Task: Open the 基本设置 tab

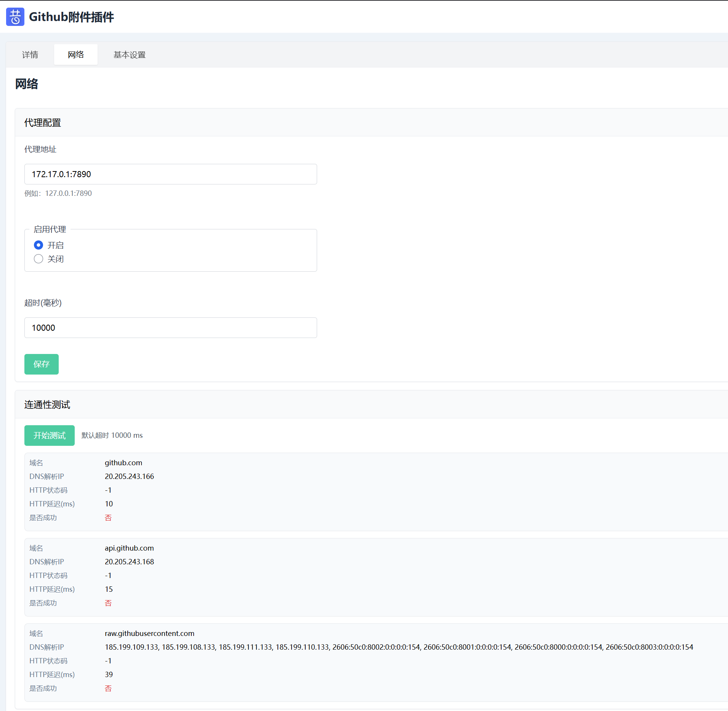Action: (x=130, y=54)
